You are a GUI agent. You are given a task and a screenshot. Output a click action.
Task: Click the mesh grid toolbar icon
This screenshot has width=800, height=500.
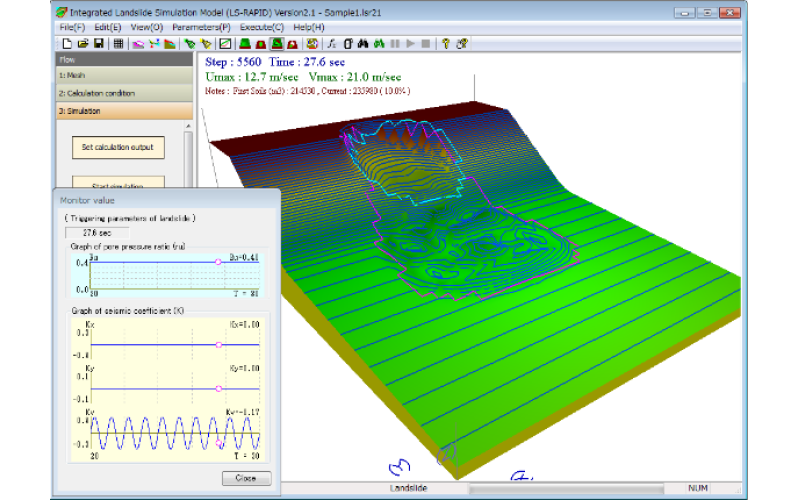coord(117,44)
